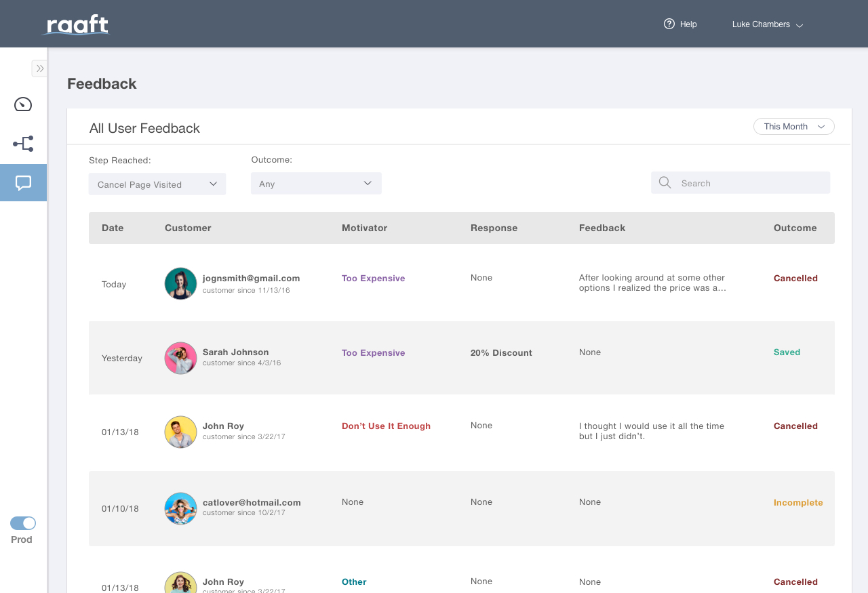Sort by the Date column header
The image size is (868, 593).
113,228
